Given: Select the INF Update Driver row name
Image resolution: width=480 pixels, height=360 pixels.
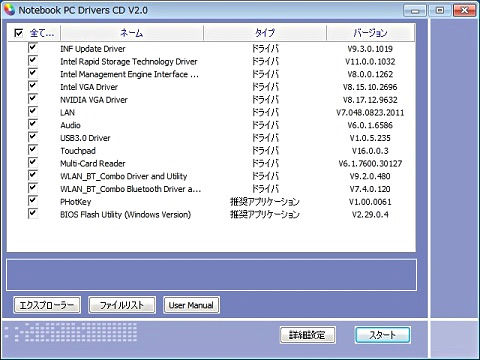Looking at the screenshot, I should pos(93,49).
